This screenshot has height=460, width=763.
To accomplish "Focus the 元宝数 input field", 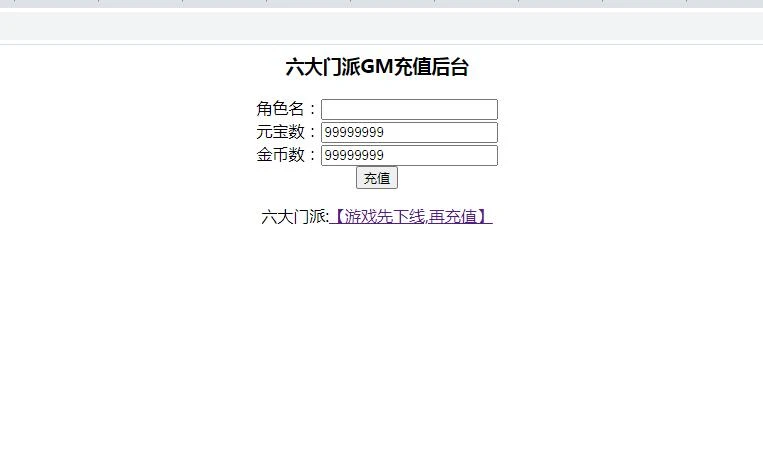I will [x=409, y=132].
